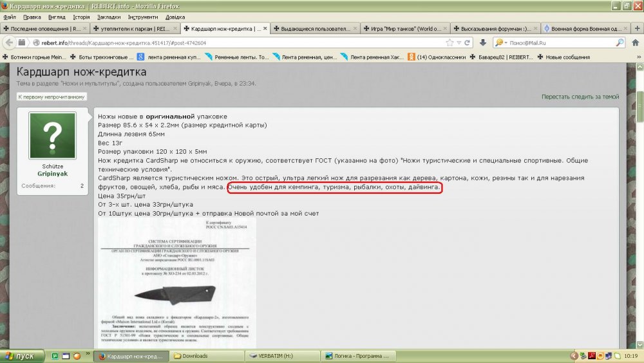Open the Закладки menu
644x363 pixels.
[x=109, y=17]
